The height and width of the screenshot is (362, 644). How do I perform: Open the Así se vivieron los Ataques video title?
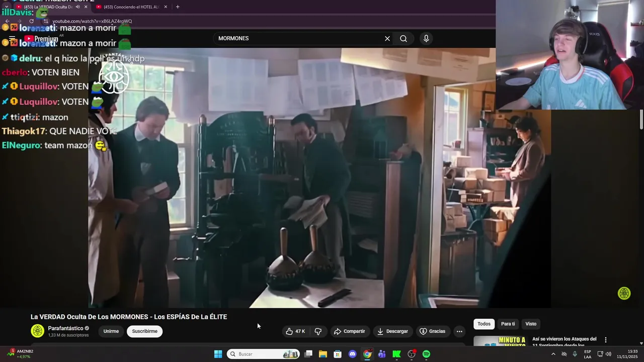[564, 341]
